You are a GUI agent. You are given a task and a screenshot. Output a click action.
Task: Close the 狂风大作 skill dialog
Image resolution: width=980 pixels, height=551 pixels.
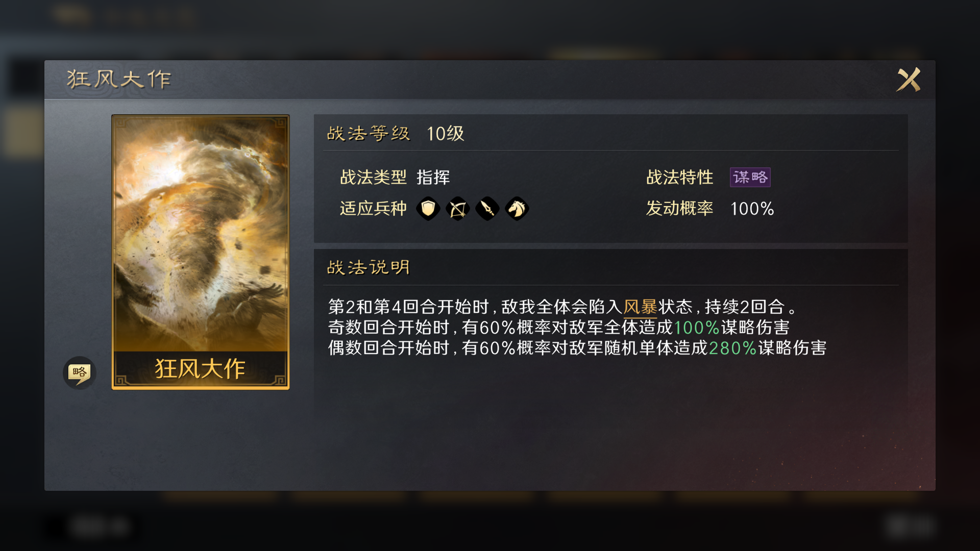909,80
